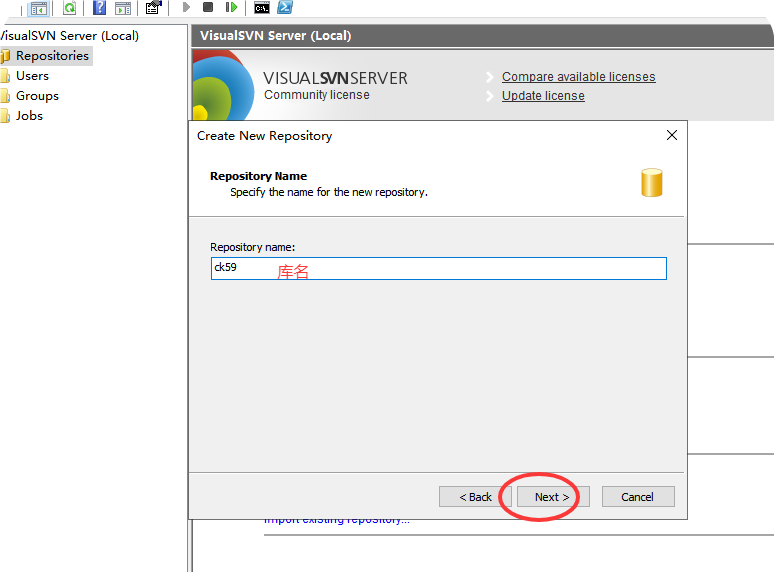Click the Groups folder icon in tree

pyautogui.click(x=5, y=96)
